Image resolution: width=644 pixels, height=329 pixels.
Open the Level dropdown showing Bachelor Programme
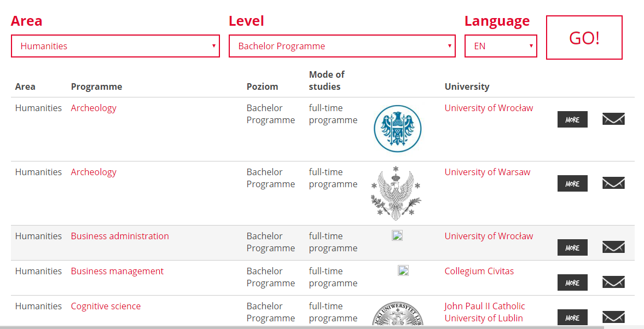pyautogui.click(x=342, y=46)
